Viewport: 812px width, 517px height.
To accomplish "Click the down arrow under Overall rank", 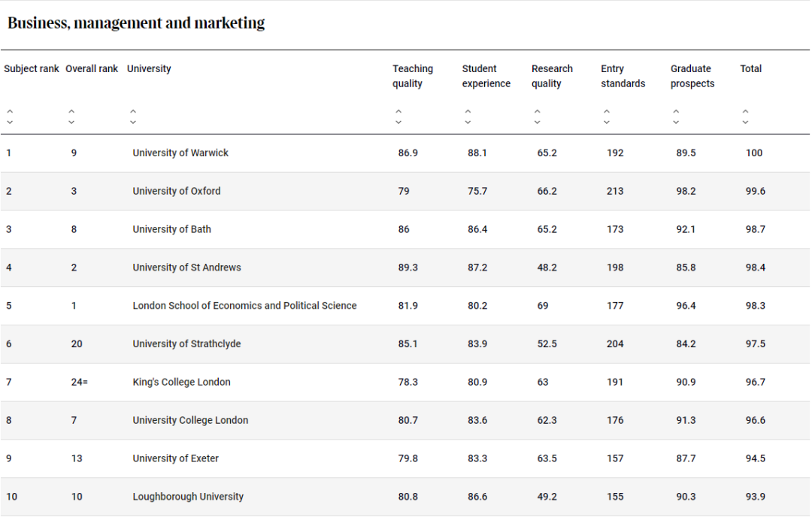I will coord(71,122).
